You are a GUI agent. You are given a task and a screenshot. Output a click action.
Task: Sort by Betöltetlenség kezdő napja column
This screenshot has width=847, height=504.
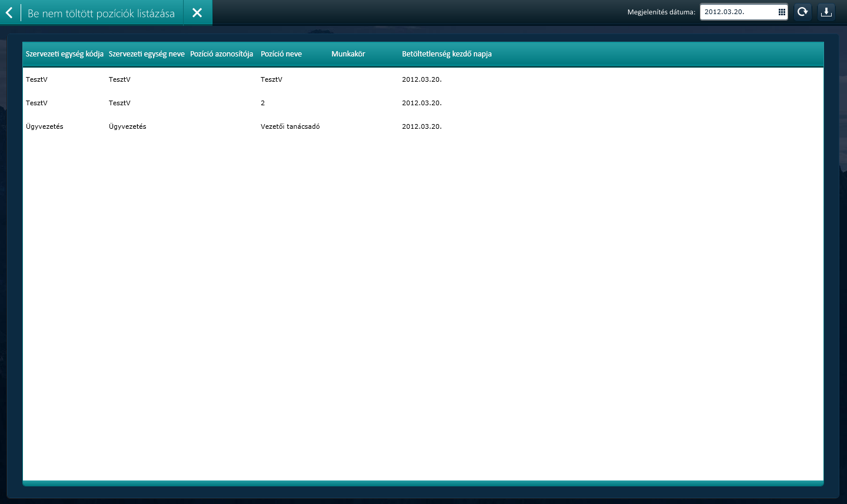[447, 54]
